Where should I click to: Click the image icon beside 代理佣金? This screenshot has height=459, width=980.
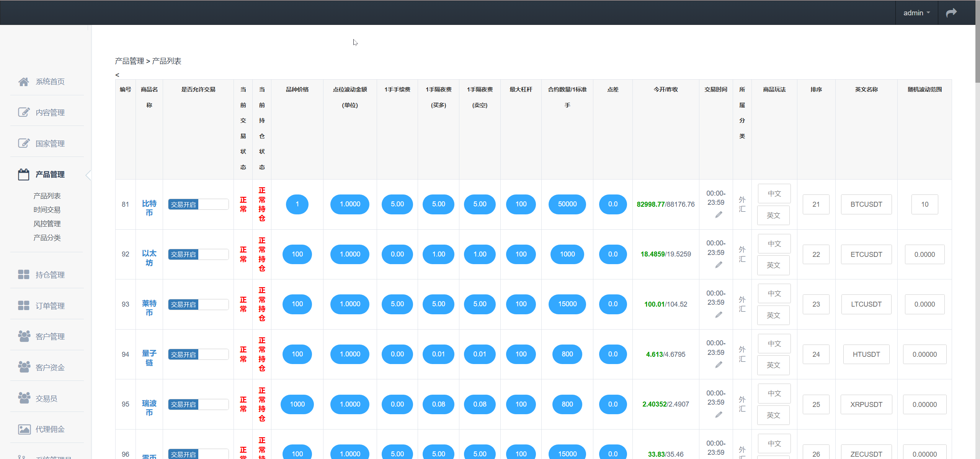pos(24,429)
